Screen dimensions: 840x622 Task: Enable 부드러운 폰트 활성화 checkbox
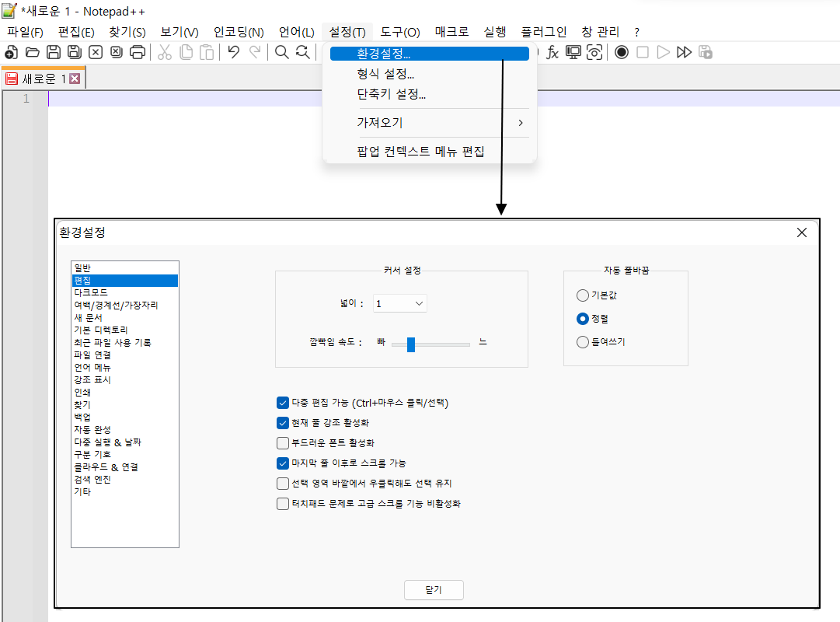tap(283, 443)
